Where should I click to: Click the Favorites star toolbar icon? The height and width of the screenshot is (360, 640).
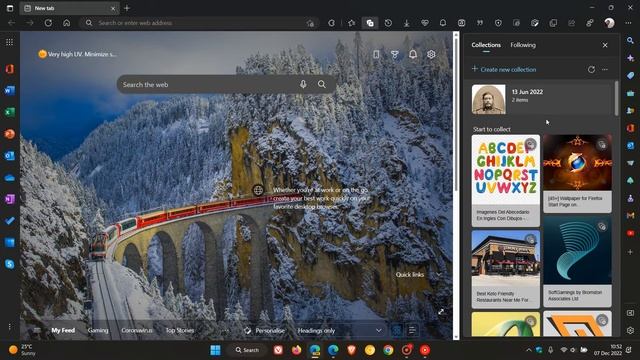351,23
